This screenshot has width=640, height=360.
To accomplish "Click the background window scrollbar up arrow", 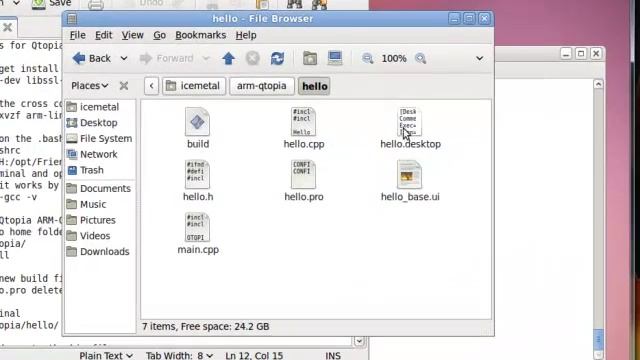I will click(x=598, y=84).
